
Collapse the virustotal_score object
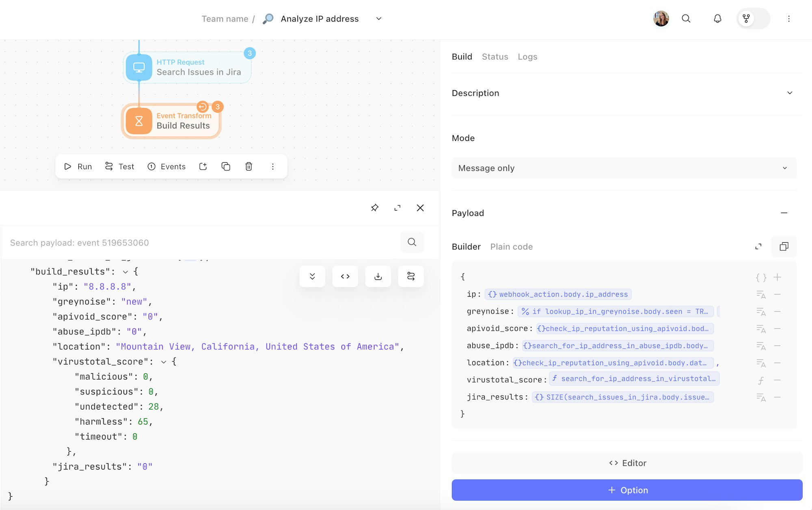click(164, 362)
